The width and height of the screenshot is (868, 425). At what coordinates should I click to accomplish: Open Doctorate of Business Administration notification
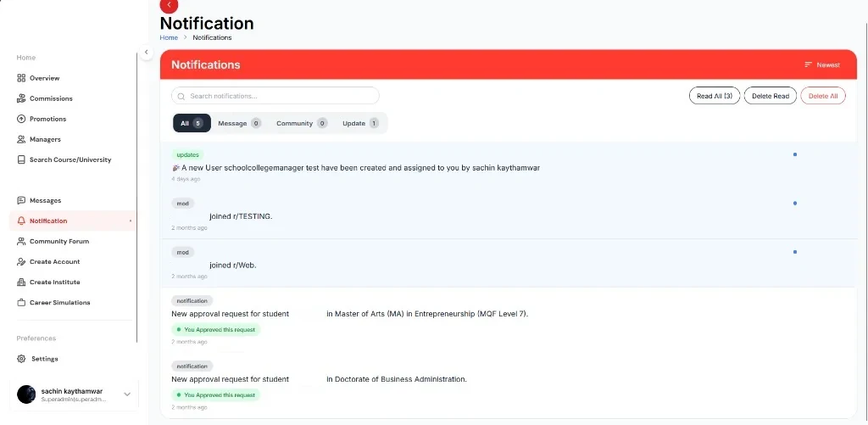click(509, 386)
